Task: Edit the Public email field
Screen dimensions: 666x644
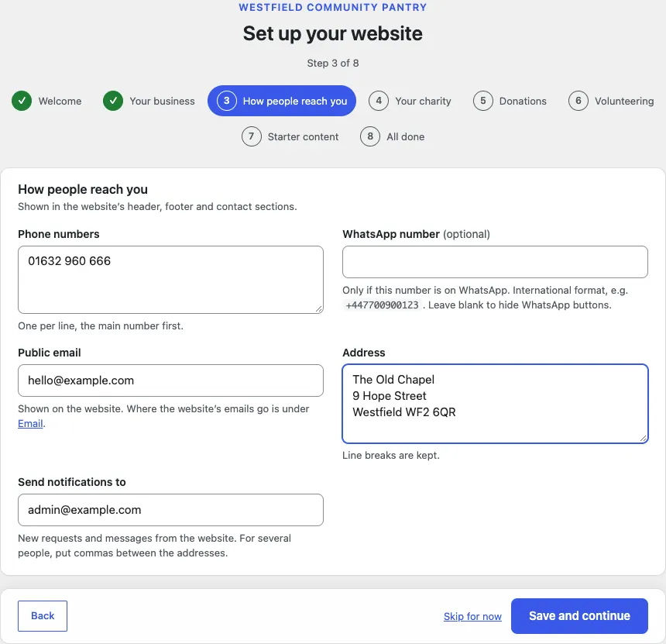Action: click(x=170, y=381)
